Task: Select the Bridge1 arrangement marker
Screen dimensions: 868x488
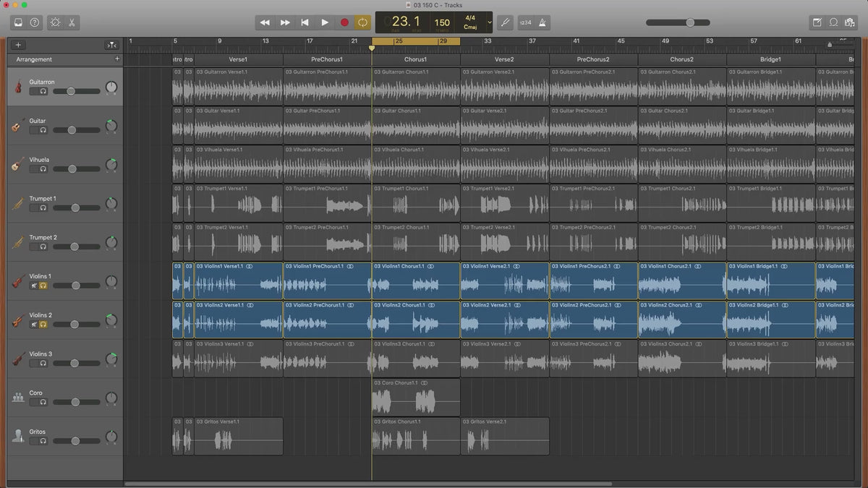Action: pyautogui.click(x=770, y=59)
